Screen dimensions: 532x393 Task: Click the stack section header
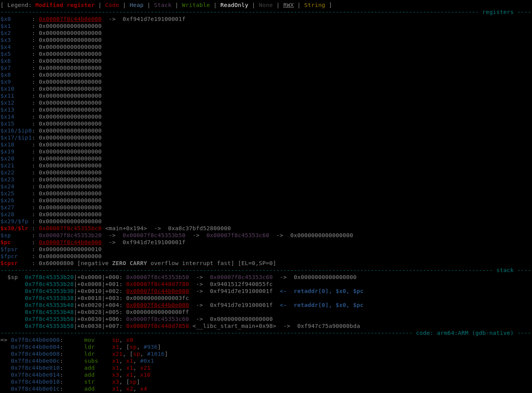coord(505,270)
